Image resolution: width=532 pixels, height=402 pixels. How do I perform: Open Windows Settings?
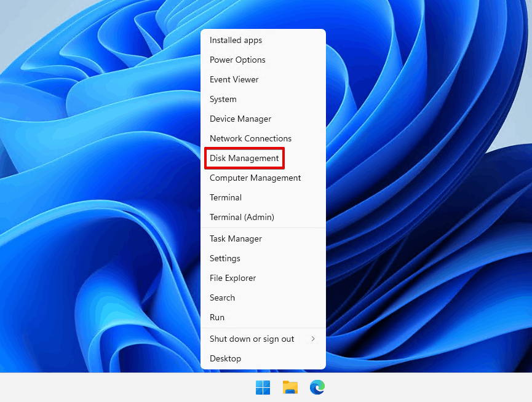click(224, 258)
